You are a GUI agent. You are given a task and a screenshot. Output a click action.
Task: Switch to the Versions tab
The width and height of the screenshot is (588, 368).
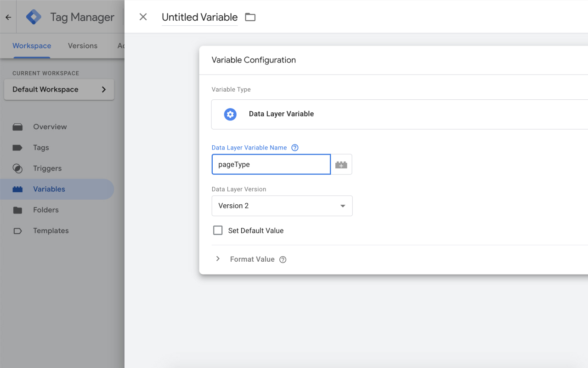[x=83, y=46]
